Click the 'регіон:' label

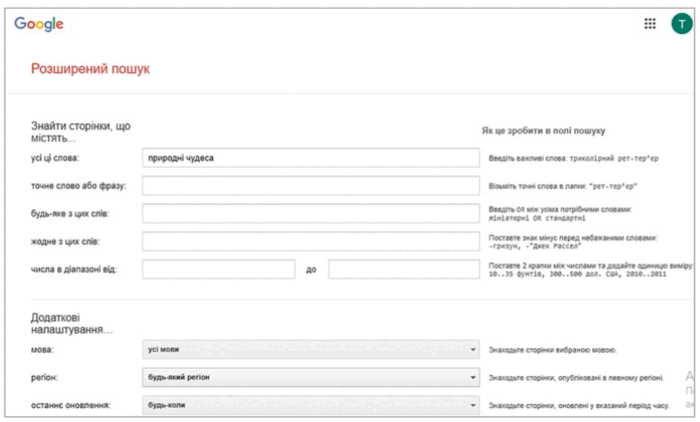click(x=44, y=377)
